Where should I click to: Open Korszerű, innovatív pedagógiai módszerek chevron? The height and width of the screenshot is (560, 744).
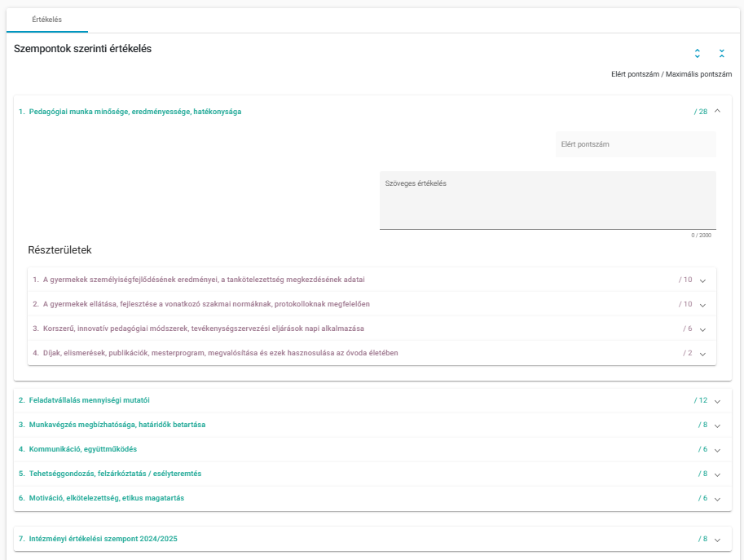[x=702, y=329]
